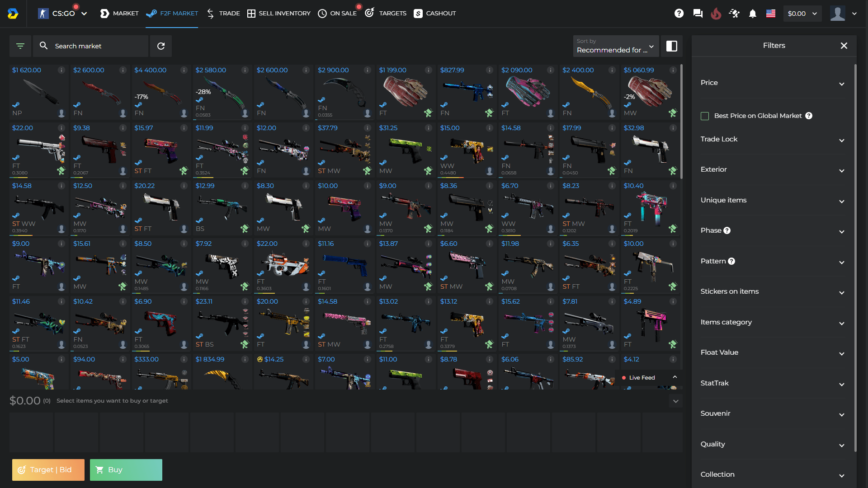Open the help question mark icon
868x488 pixels.
(679, 13)
